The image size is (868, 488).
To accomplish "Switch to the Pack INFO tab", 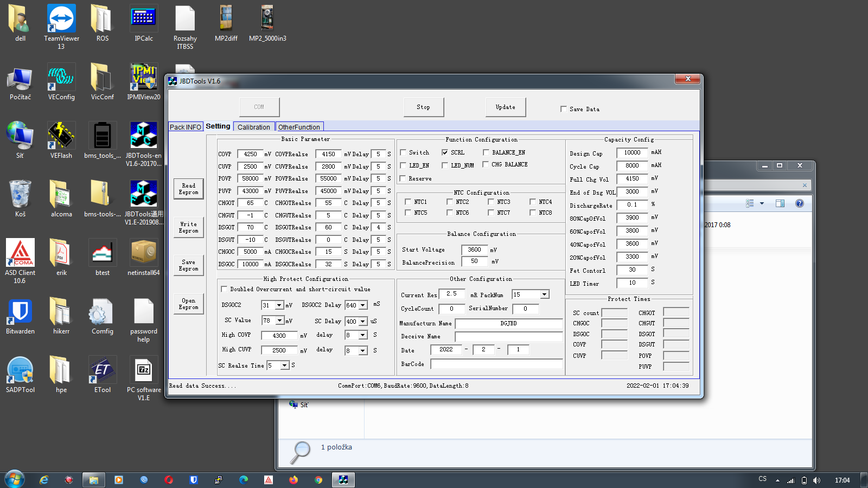I will coord(185,127).
